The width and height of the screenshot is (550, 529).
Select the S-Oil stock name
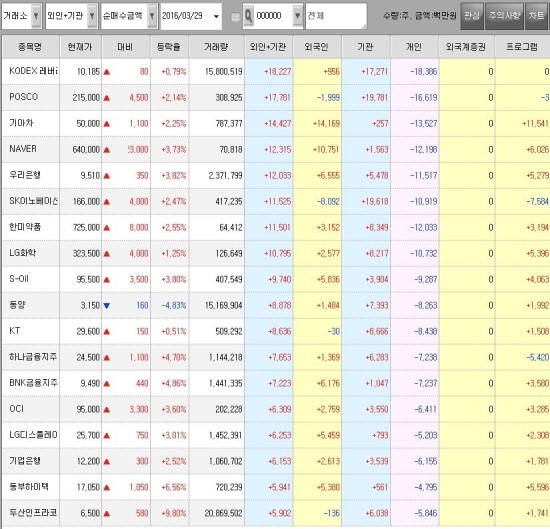coord(19,279)
